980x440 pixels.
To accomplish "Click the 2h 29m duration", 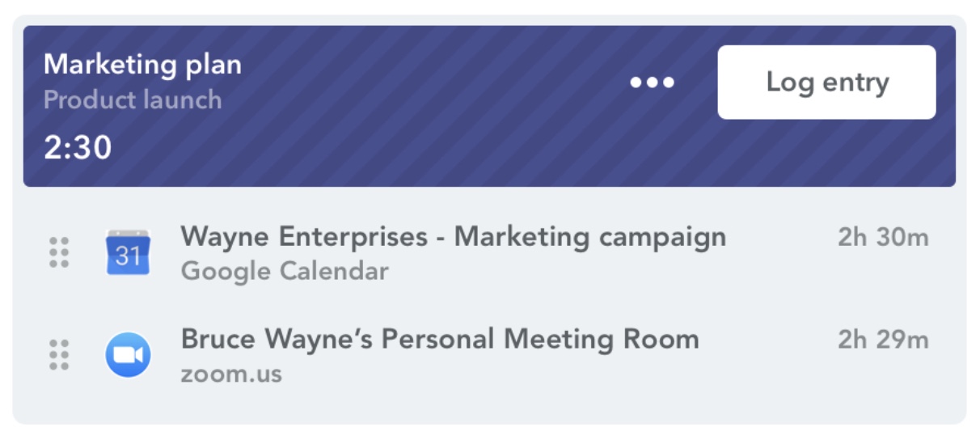I will point(883,340).
